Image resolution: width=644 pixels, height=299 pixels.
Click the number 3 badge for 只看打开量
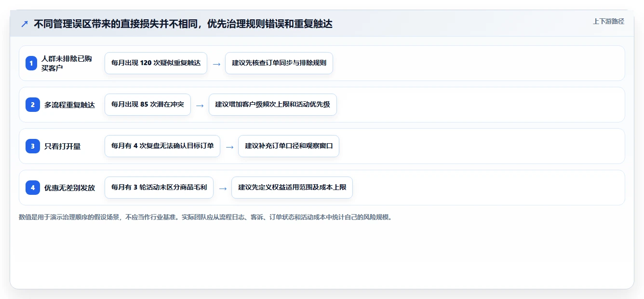click(33, 146)
